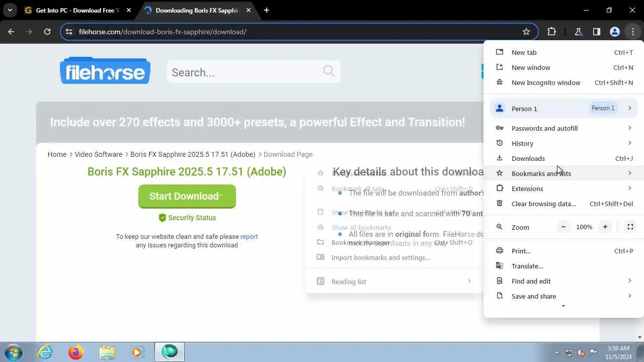
Task: Open the tab search dropdown arrow
Action: (x=10, y=10)
